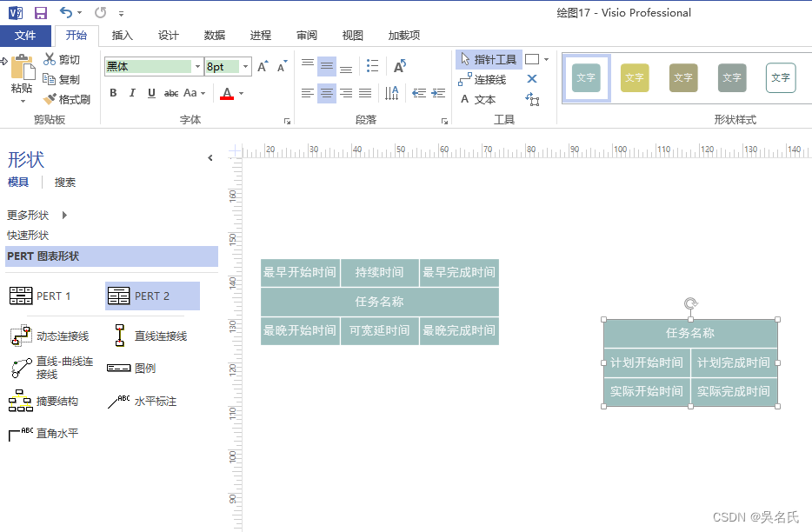Select the 摘要结构 shape

click(x=43, y=402)
